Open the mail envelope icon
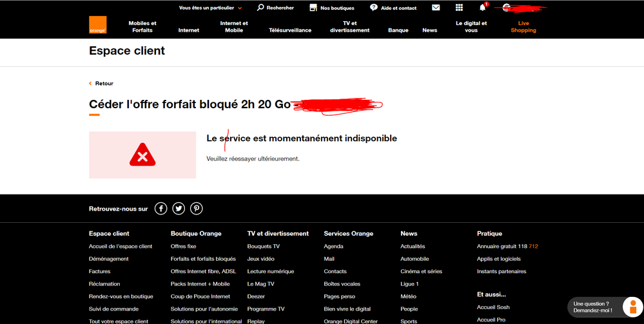Screen dimensions: 644x324 click(436, 8)
